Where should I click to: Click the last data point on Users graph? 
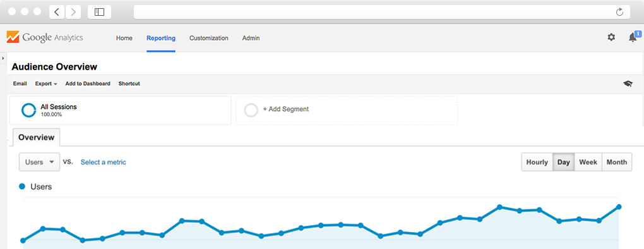pos(619,207)
